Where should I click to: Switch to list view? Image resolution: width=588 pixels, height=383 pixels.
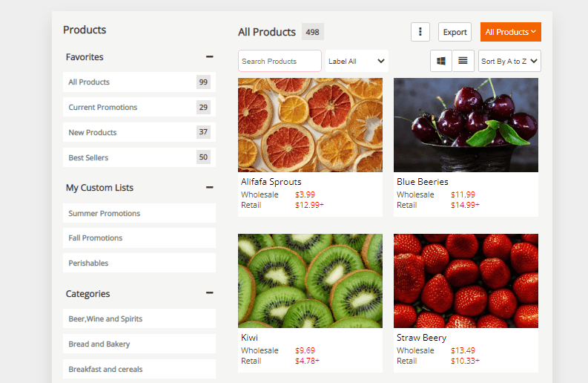tap(463, 61)
